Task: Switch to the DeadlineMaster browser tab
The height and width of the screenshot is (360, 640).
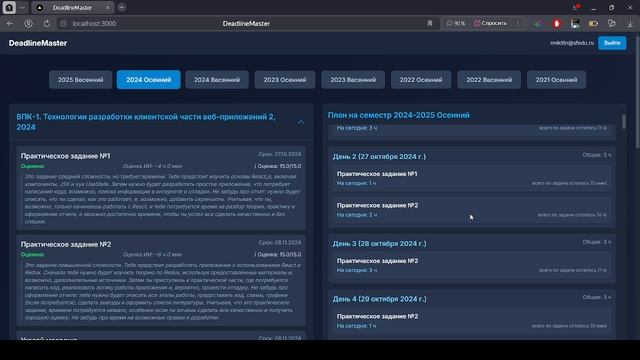Action: tap(72, 7)
